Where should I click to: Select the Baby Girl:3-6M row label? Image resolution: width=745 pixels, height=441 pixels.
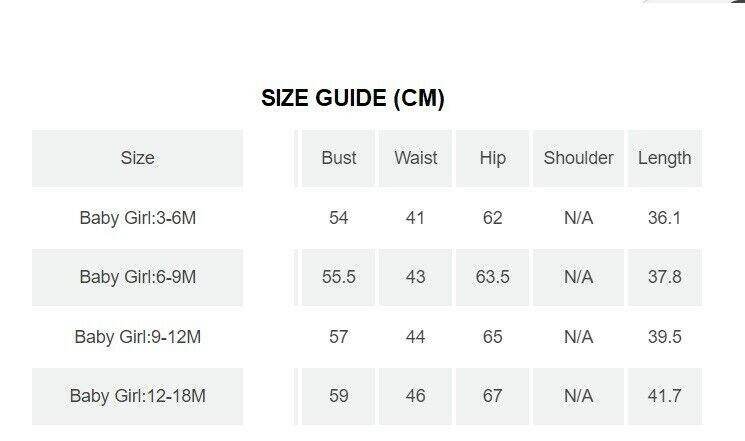138,218
